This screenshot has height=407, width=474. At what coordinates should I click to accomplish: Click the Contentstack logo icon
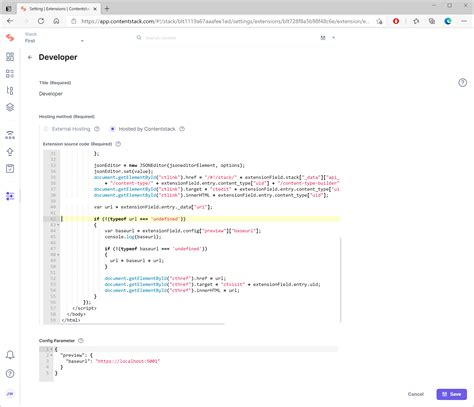point(10,38)
